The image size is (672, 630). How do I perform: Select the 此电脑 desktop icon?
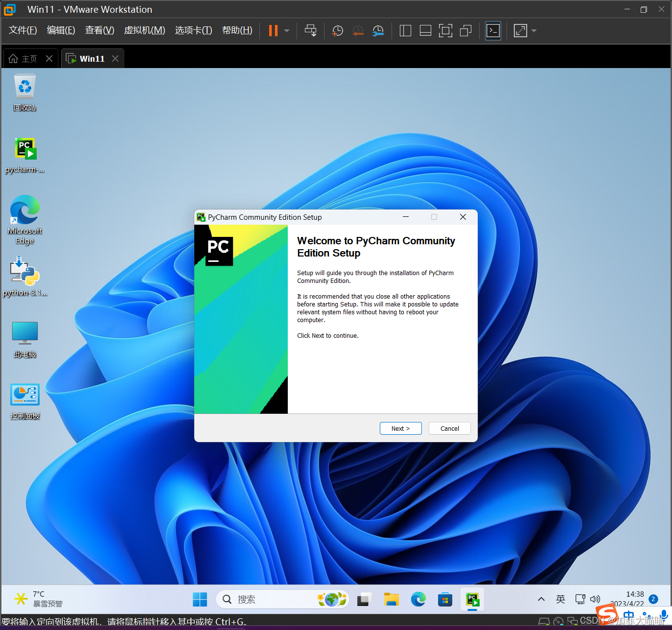click(24, 339)
